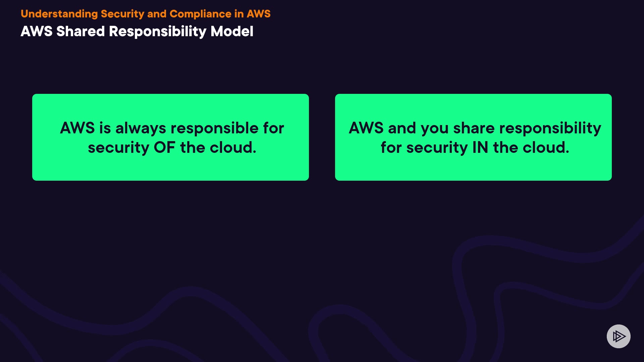
Task: Click the word "share" in right card
Action: pyautogui.click(x=474, y=128)
